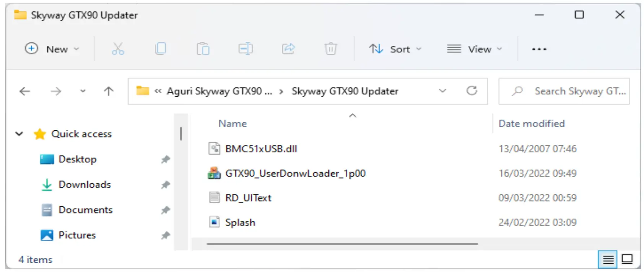
Task: Click the Rename icon in toolbar
Action: click(x=246, y=49)
